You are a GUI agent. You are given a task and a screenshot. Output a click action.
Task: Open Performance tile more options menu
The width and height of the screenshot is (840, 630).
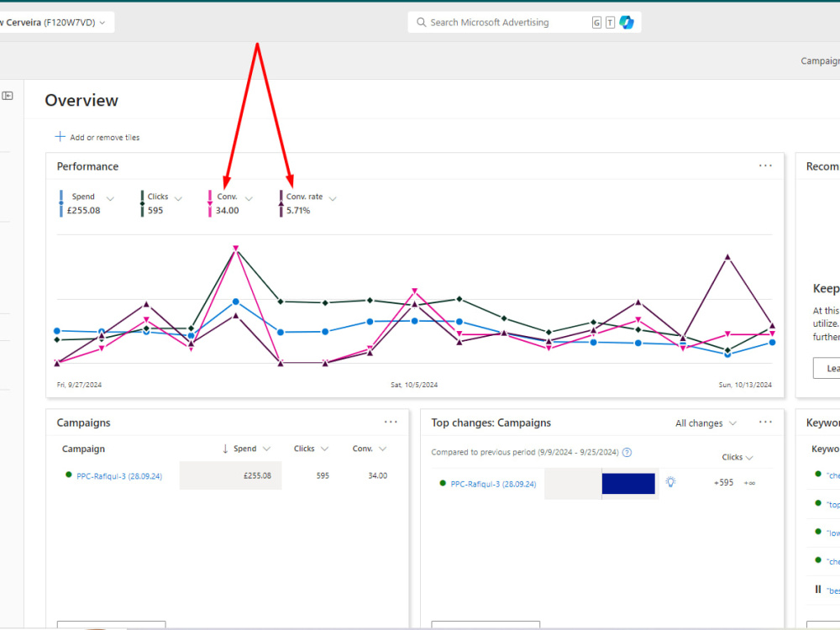(765, 166)
